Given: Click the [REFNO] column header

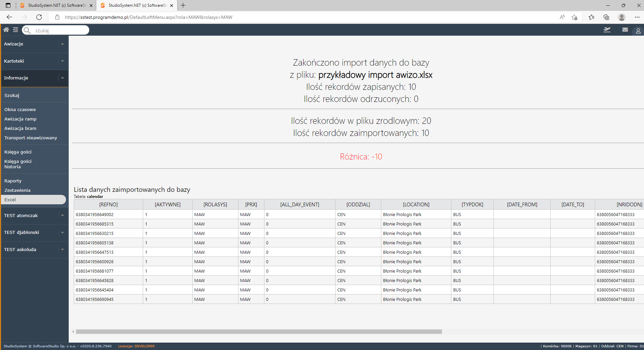Looking at the screenshot, I should [108, 204].
